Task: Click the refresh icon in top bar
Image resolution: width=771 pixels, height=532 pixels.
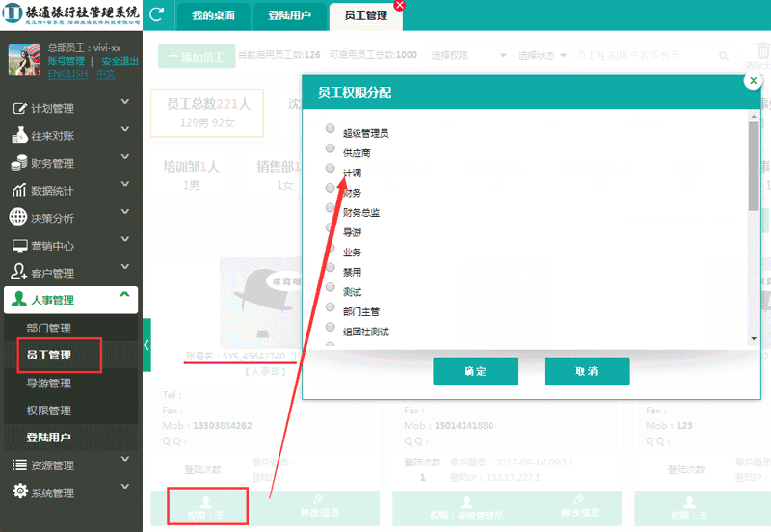Action: pyautogui.click(x=157, y=15)
